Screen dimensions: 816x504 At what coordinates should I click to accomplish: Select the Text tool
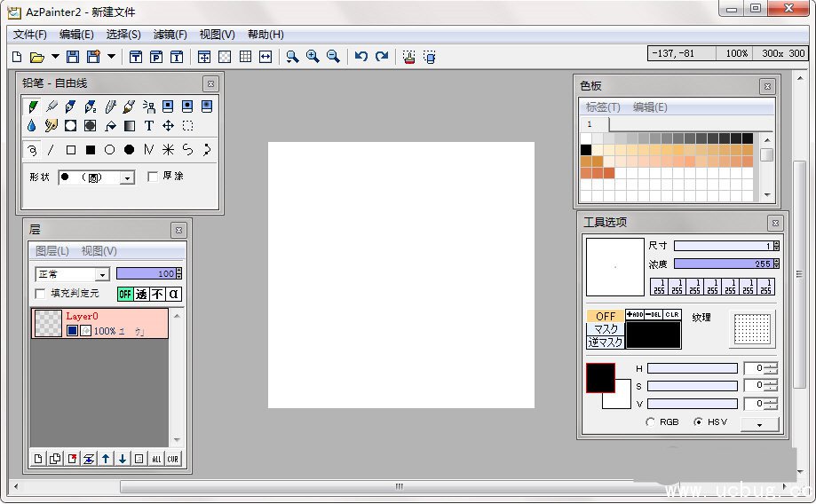click(x=149, y=126)
